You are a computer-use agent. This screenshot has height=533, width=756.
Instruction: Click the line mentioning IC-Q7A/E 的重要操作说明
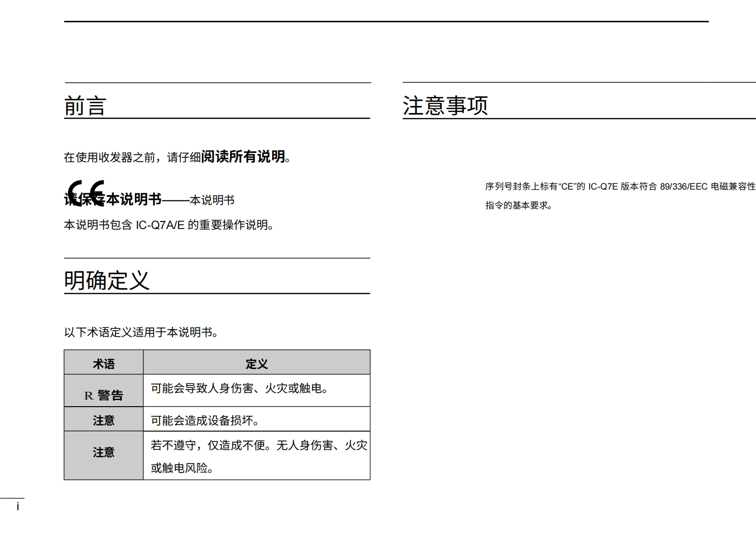[x=169, y=225]
